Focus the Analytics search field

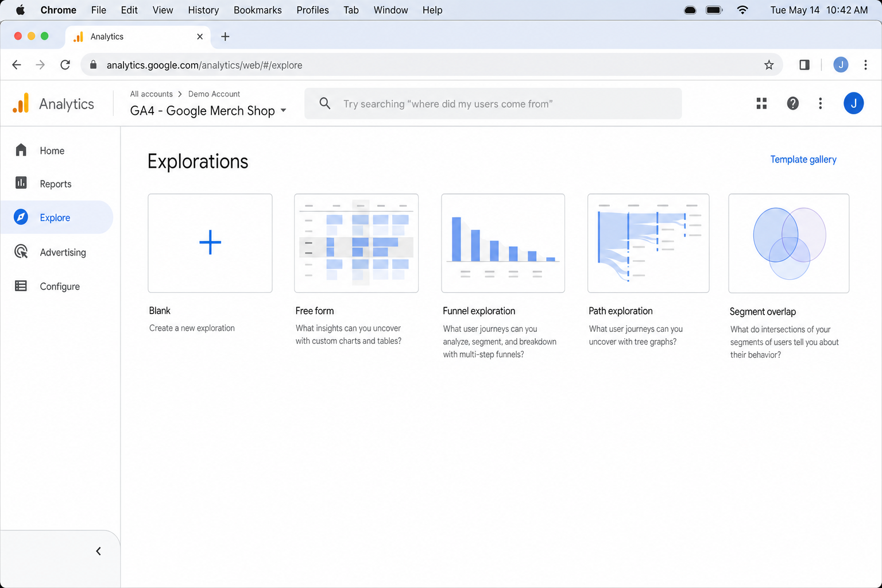click(x=493, y=103)
